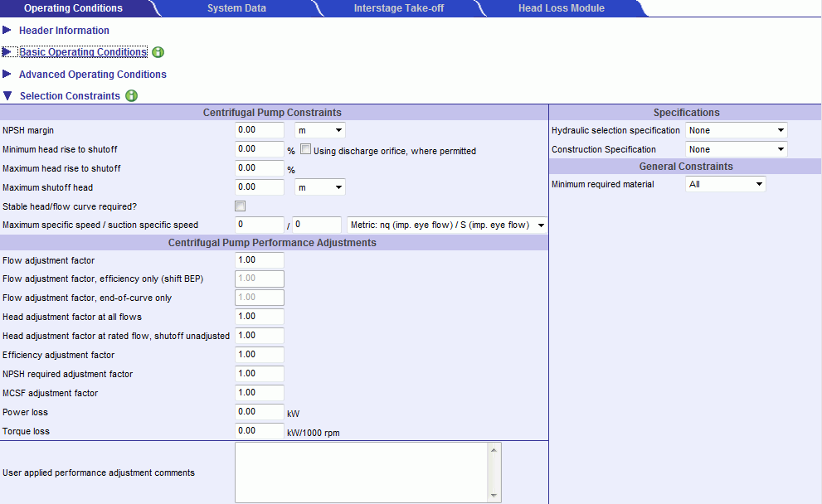
Task: Click scroll down arrow in comments box
Action: pos(495,496)
